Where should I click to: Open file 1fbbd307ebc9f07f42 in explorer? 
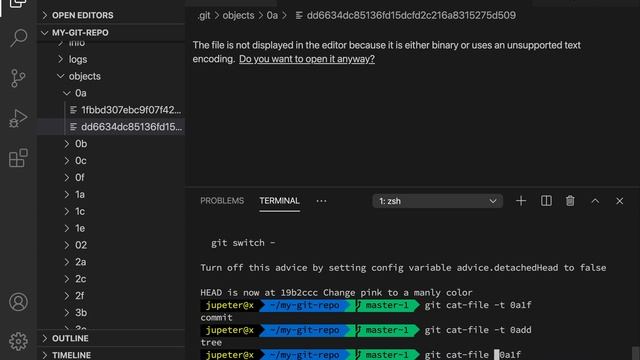coord(131,110)
